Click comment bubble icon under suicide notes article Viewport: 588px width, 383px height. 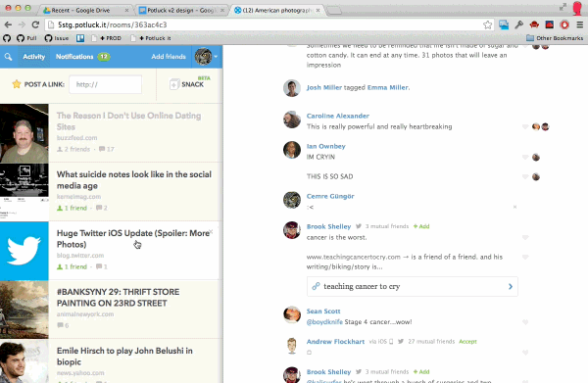coord(99,208)
